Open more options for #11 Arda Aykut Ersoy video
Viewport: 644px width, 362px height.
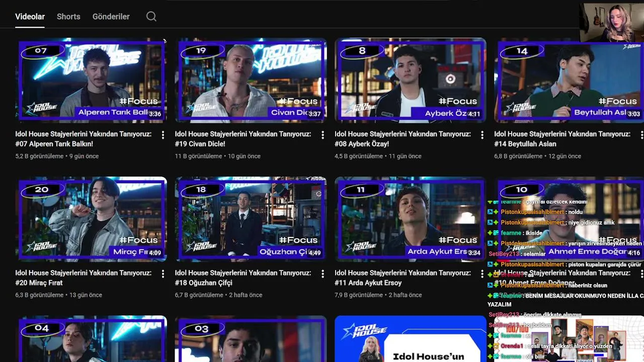(482, 274)
